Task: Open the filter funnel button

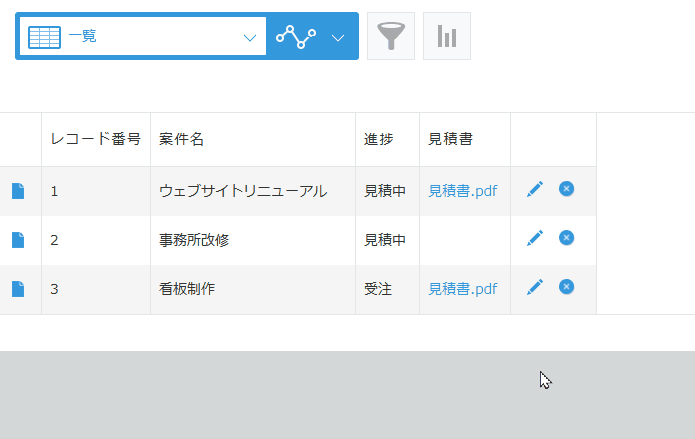Action: [x=391, y=36]
